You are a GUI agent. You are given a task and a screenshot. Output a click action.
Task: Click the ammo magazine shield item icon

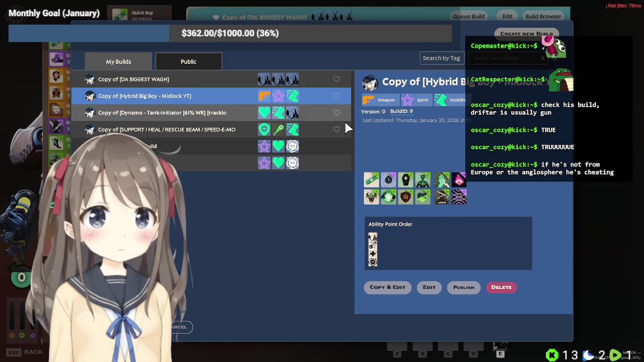coord(406,197)
